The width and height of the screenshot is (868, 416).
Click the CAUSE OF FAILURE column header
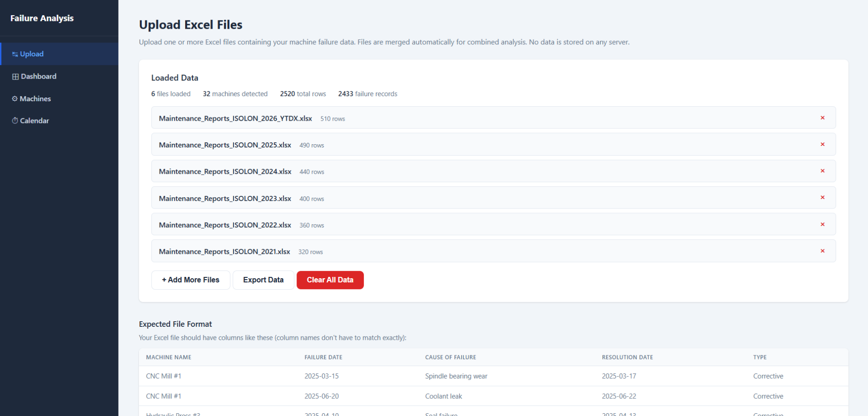click(451, 357)
